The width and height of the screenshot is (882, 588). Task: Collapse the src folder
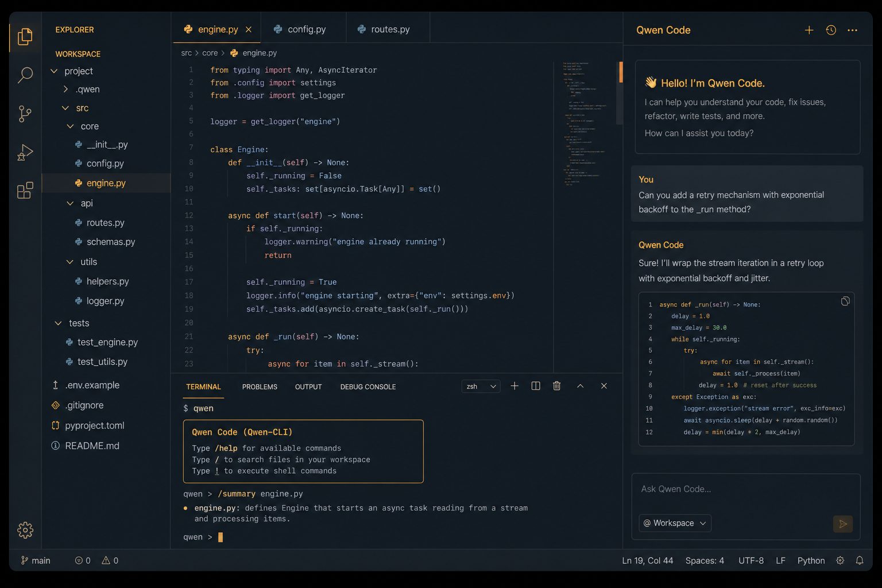coord(65,108)
